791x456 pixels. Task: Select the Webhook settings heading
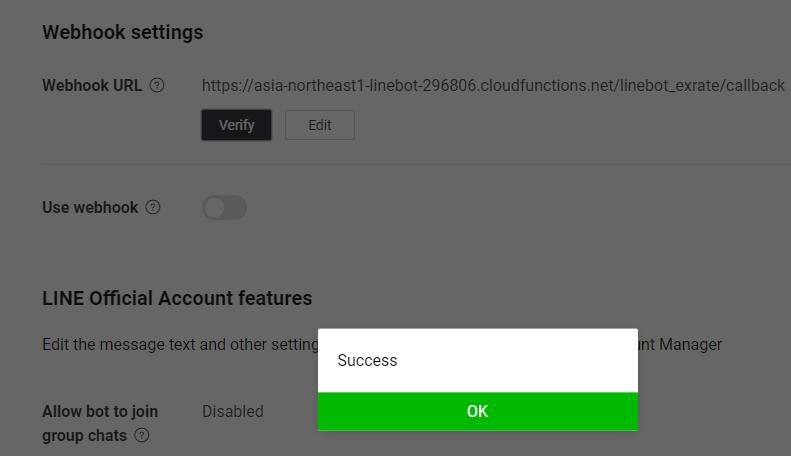pyautogui.click(x=123, y=32)
